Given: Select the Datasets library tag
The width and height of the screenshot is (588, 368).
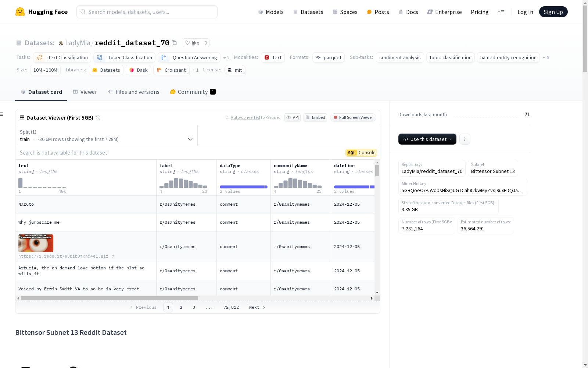Looking at the screenshot, I should [106, 70].
